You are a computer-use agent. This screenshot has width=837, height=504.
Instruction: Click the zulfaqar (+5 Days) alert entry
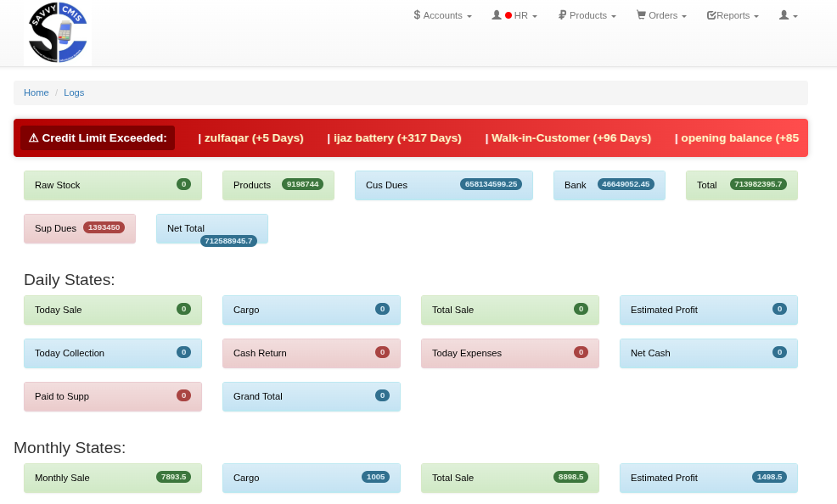250,138
